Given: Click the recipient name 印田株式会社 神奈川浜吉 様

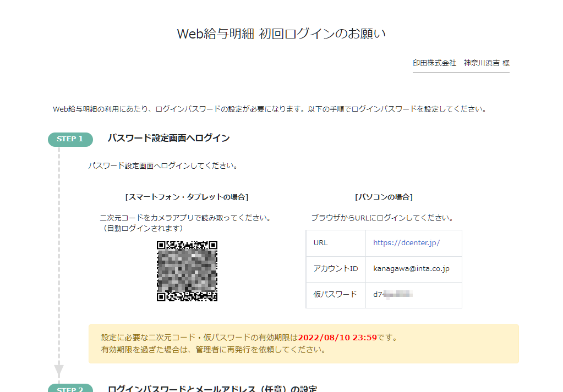Looking at the screenshot, I should [461, 63].
